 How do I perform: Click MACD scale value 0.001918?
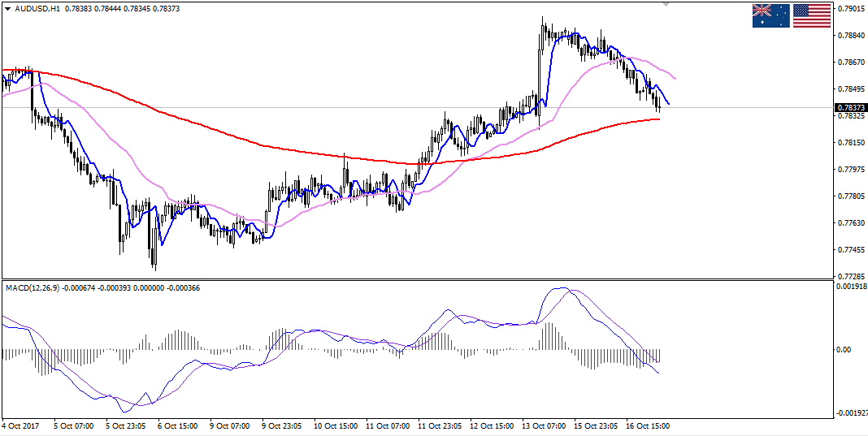(852, 287)
